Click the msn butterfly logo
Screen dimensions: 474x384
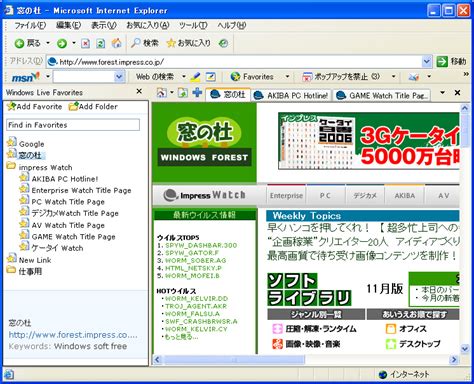coord(25,77)
